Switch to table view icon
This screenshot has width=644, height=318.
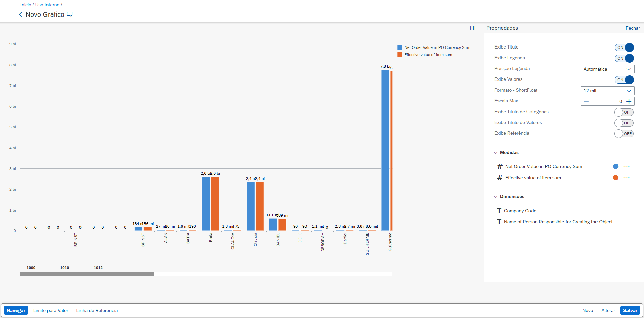pyautogui.click(x=473, y=28)
